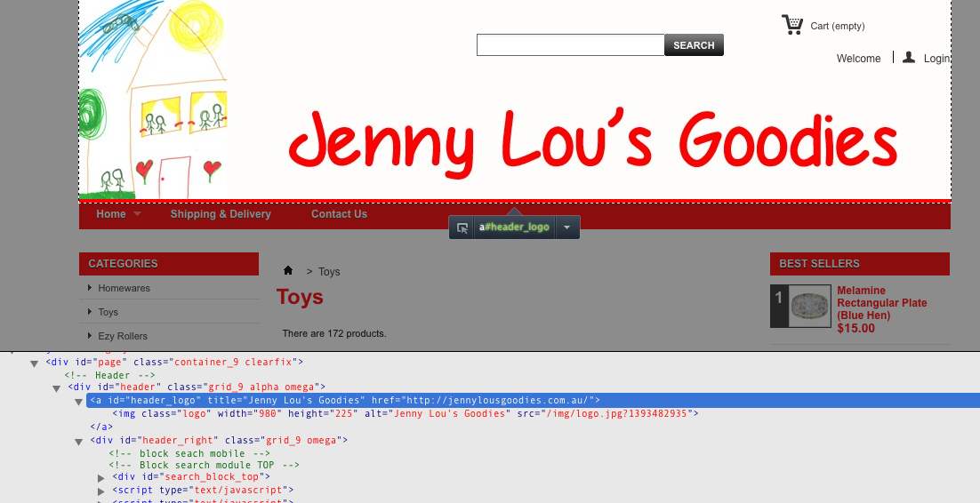Click the shopping cart icon
Image resolution: width=980 pixels, height=503 pixels.
(x=791, y=24)
